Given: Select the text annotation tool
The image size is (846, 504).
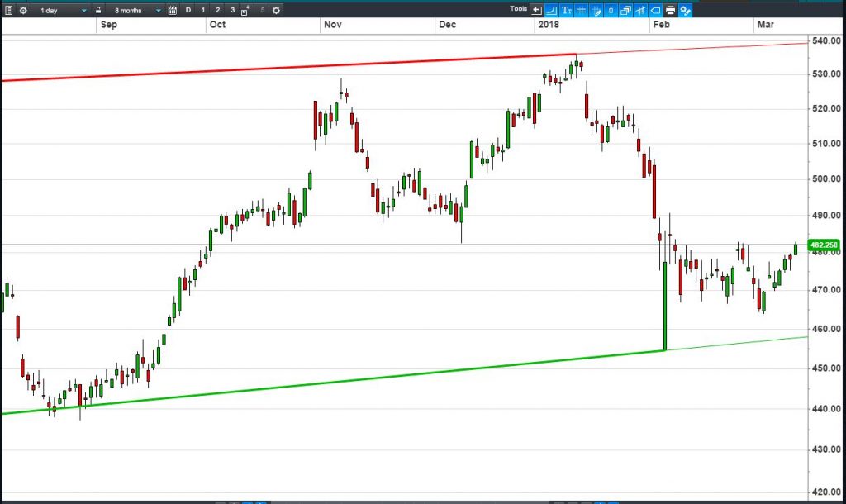Looking at the screenshot, I should [567, 10].
